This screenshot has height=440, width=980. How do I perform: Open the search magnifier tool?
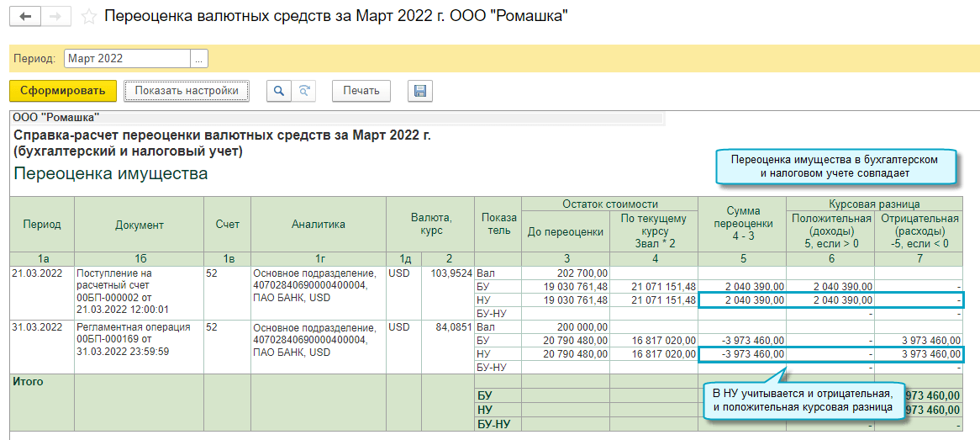click(279, 91)
